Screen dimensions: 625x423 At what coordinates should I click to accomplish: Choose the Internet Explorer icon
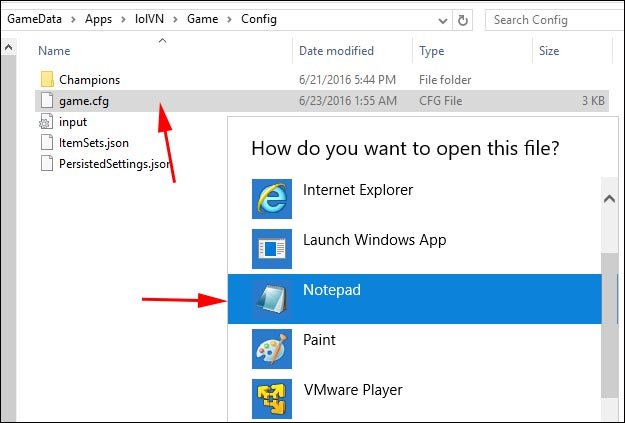(x=272, y=199)
